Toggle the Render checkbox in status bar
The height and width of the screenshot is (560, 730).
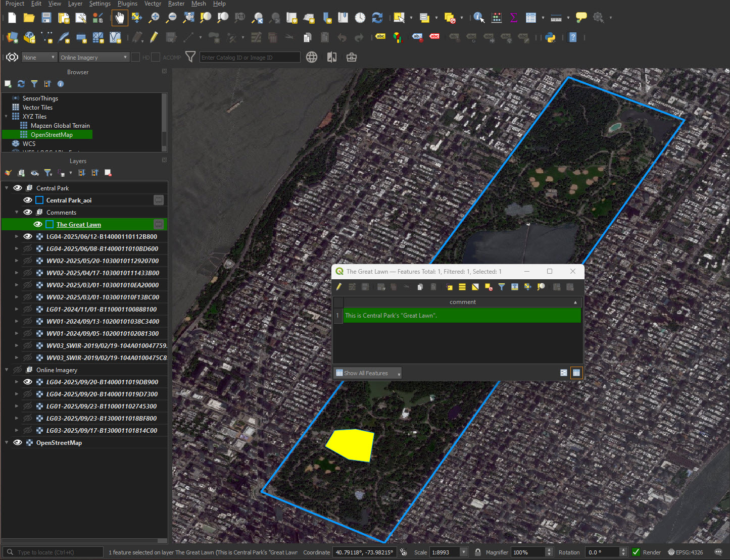coord(636,552)
